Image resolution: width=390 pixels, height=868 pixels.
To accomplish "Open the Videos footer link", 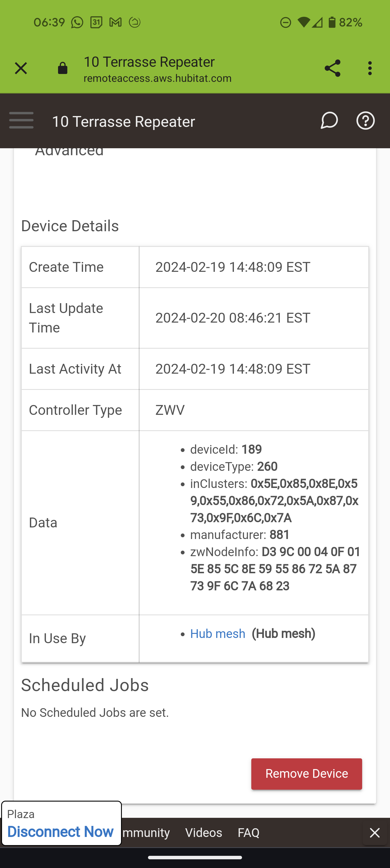I will click(204, 833).
